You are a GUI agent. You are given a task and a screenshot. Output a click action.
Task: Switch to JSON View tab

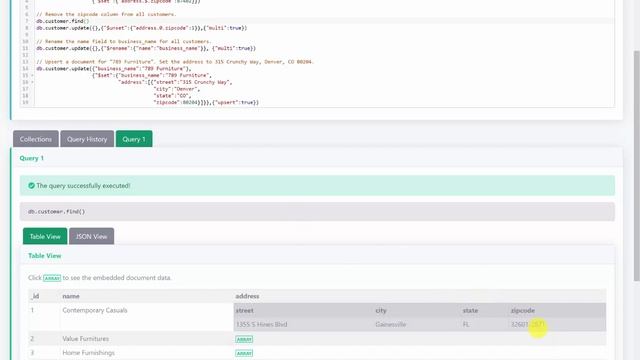pyautogui.click(x=91, y=236)
